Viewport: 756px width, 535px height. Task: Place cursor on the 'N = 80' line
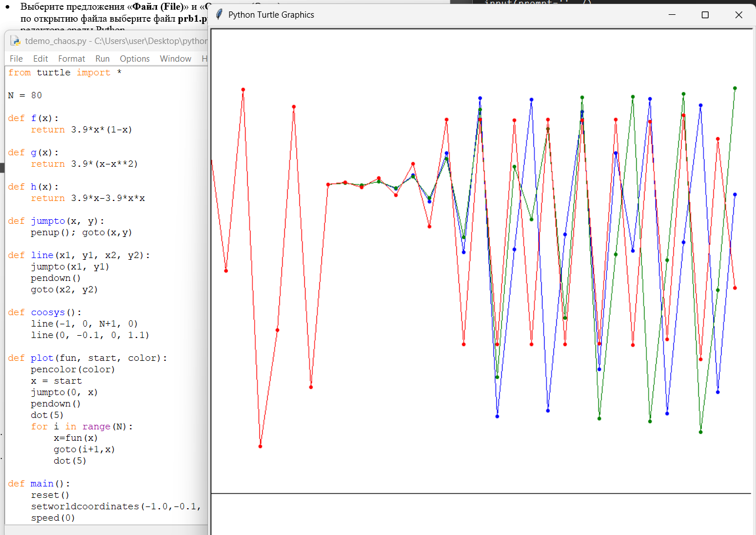coord(25,95)
